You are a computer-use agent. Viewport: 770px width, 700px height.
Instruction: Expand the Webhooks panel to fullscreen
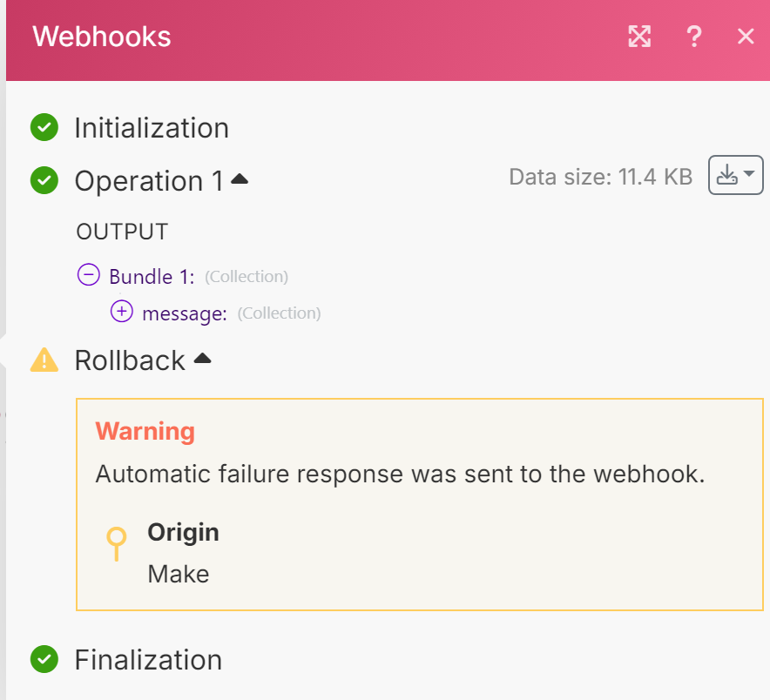click(639, 37)
